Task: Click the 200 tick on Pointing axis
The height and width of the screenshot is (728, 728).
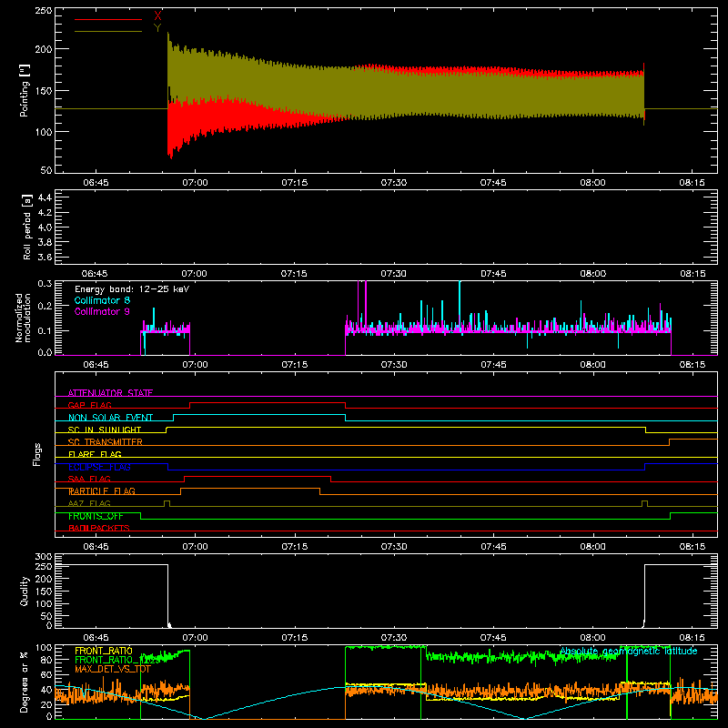Action: [44, 49]
